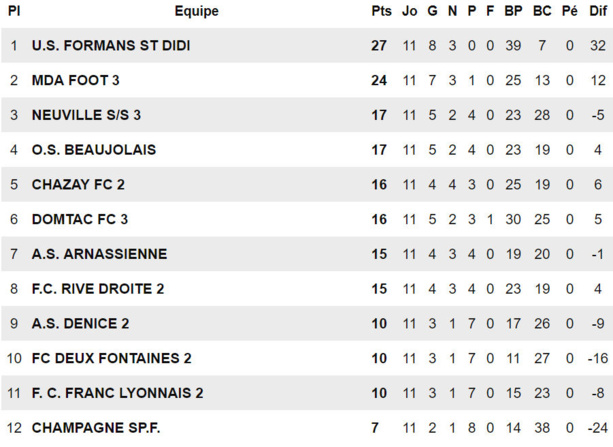Open CHAZAY FC 2 team row

click(78, 184)
